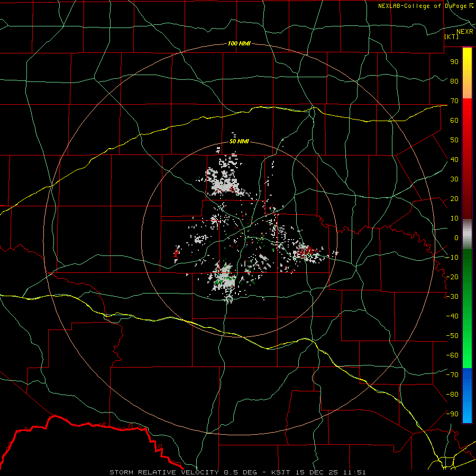Click the "NEXLAB-College of DuPage" header text
Viewport: 476px width, 476px height.
point(422,6)
